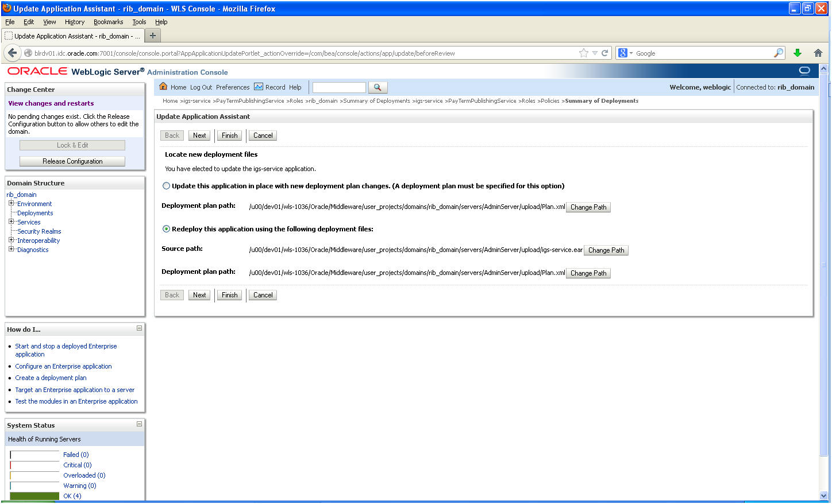
Task: Open the Firefox Help menu
Action: 161,22
